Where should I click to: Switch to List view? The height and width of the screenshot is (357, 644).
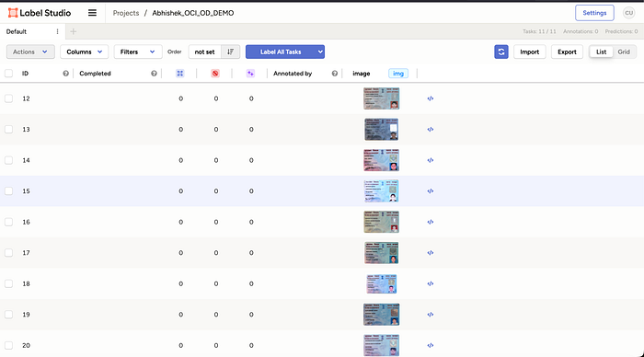(602, 52)
